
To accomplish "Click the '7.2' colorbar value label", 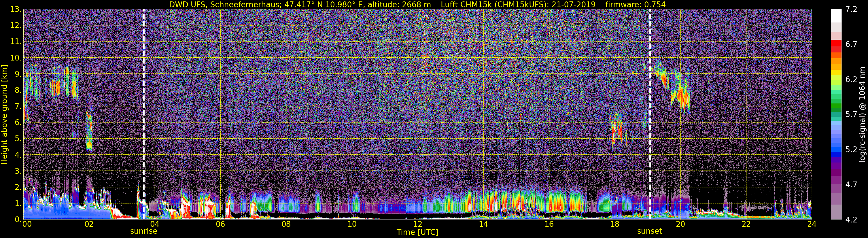I will point(851,10).
